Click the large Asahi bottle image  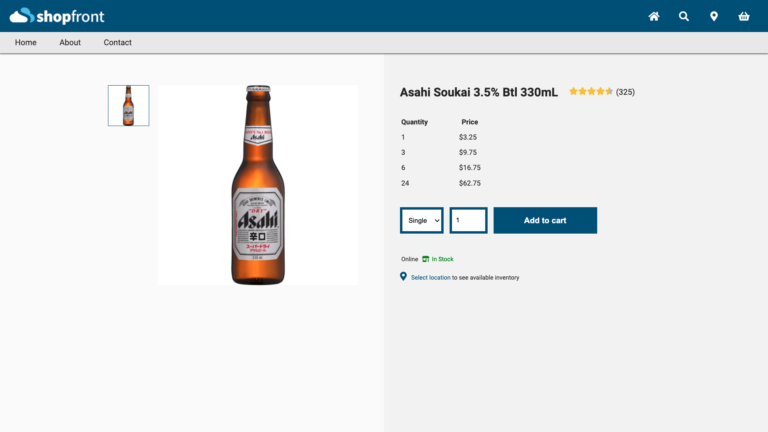(258, 185)
